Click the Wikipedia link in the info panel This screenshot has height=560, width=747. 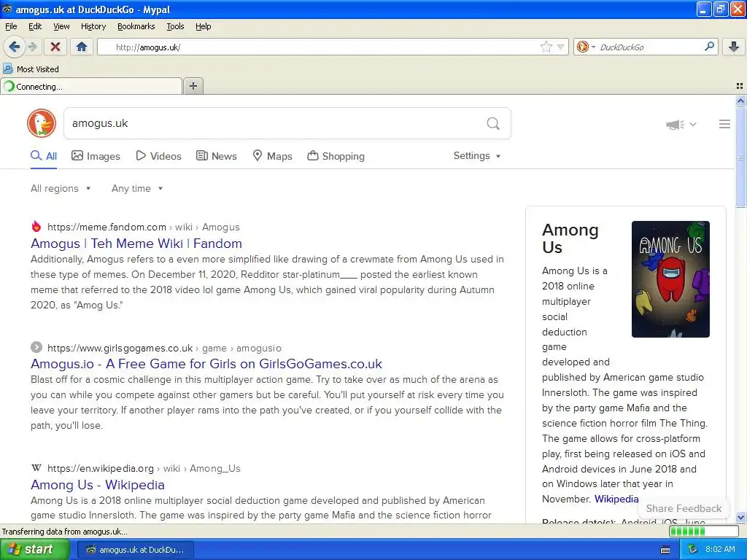[616, 499]
